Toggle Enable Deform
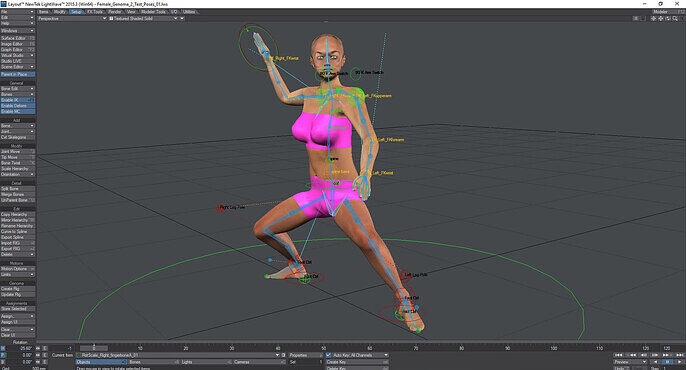This screenshot has height=370, width=686. pyautogui.click(x=18, y=106)
